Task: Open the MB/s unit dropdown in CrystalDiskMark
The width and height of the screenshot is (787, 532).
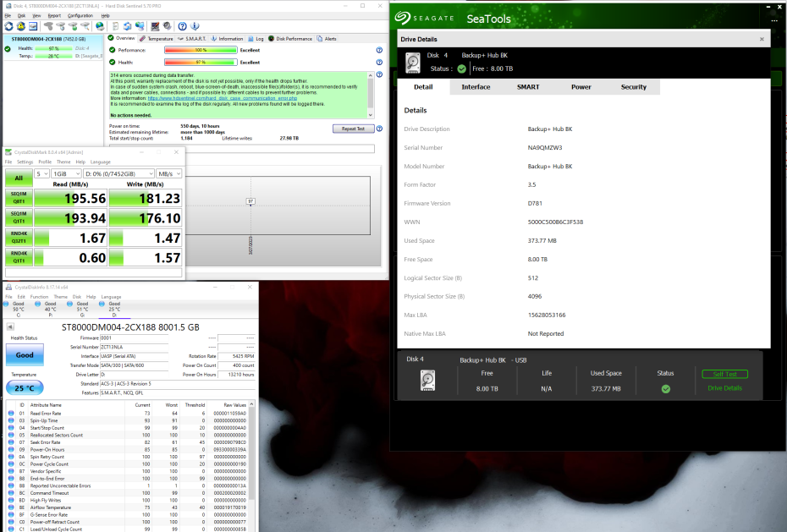Action: tap(169, 173)
